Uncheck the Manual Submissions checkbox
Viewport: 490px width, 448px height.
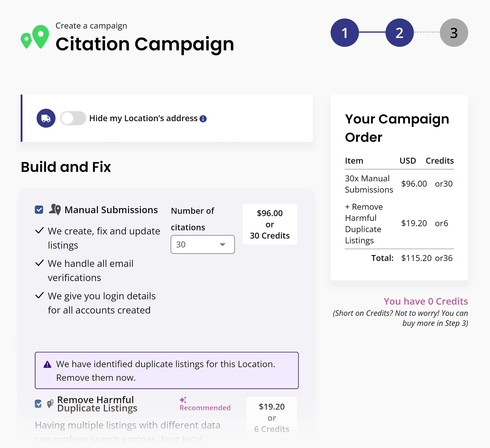[x=39, y=209]
